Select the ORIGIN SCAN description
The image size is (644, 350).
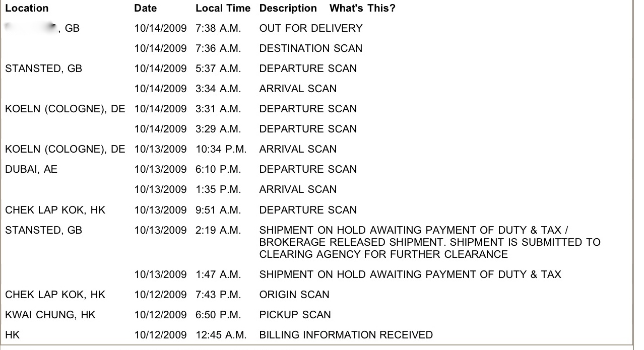[x=294, y=295]
